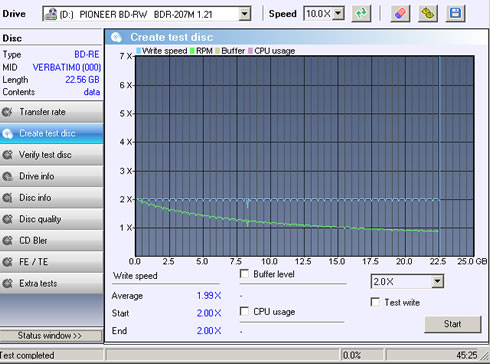The width and height of the screenshot is (490, 364).
Task: Open the CD Bler test
Action: pos(51,241)
